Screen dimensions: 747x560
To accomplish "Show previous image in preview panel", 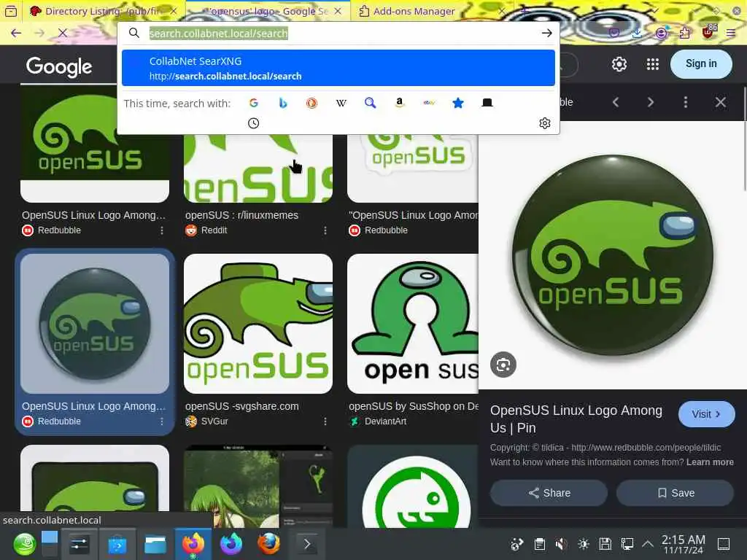I will click(x=616, y=102).
